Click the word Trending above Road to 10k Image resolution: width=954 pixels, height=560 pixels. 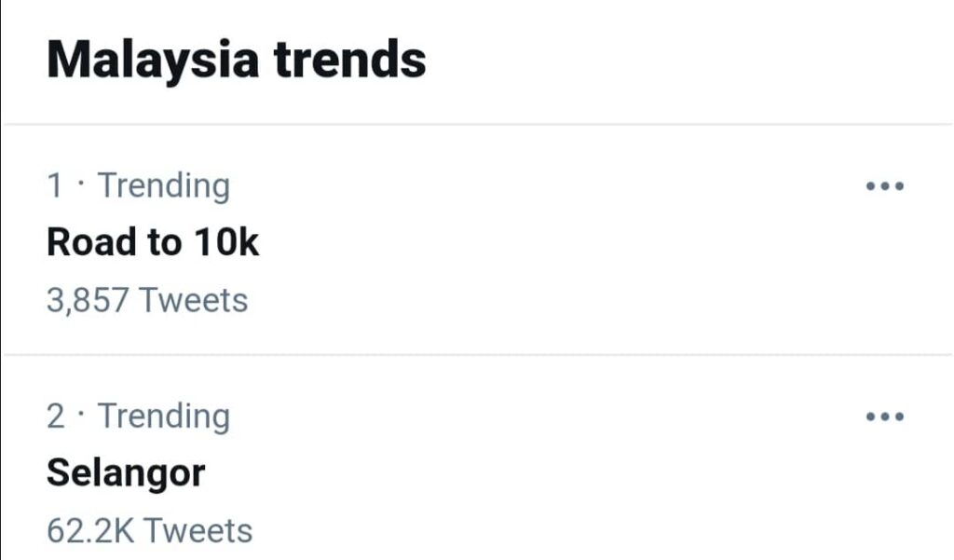tap(164, 185)
